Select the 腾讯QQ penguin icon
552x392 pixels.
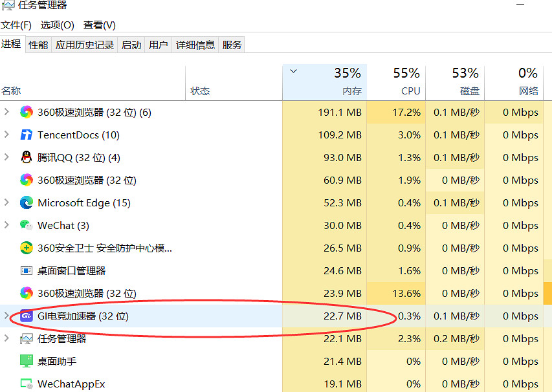tap(26, 158)
